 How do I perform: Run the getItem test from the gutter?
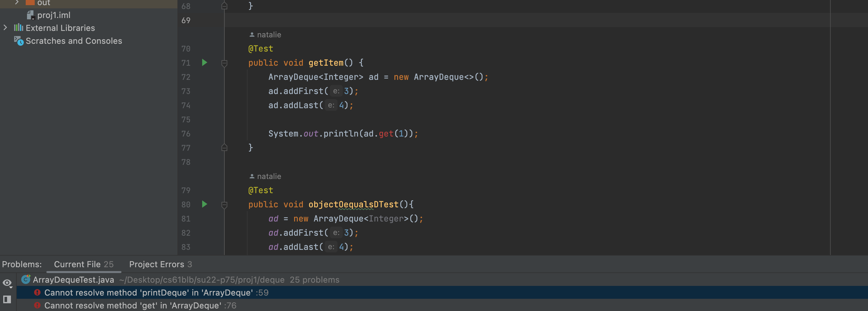pyautogui.click(x=204, y=63)
